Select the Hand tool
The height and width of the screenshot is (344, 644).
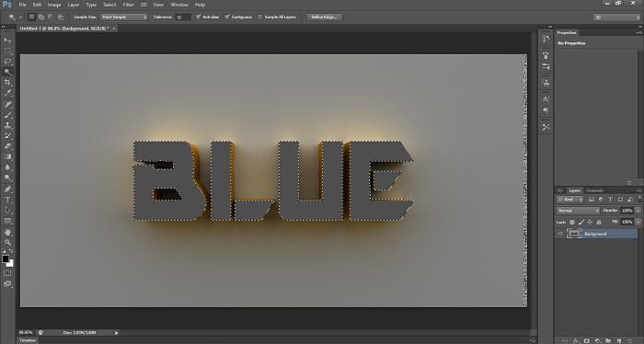[x=7, y=233]
